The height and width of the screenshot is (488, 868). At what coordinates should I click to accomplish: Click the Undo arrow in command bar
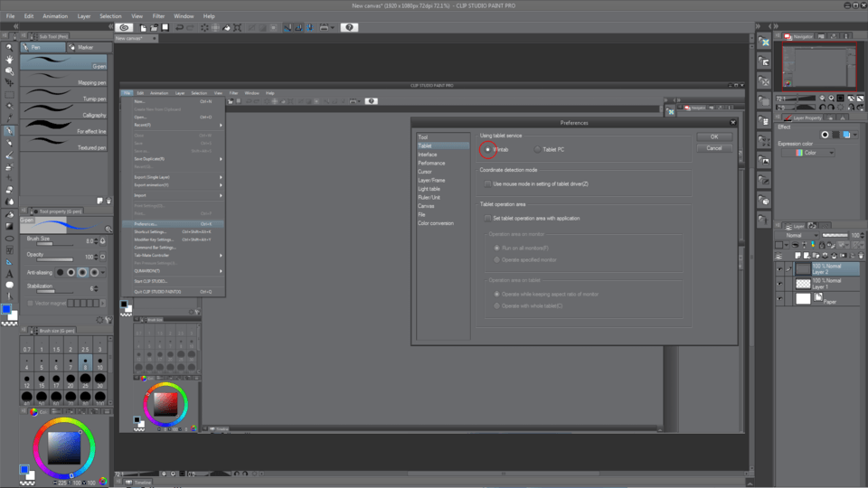[181, 28]
